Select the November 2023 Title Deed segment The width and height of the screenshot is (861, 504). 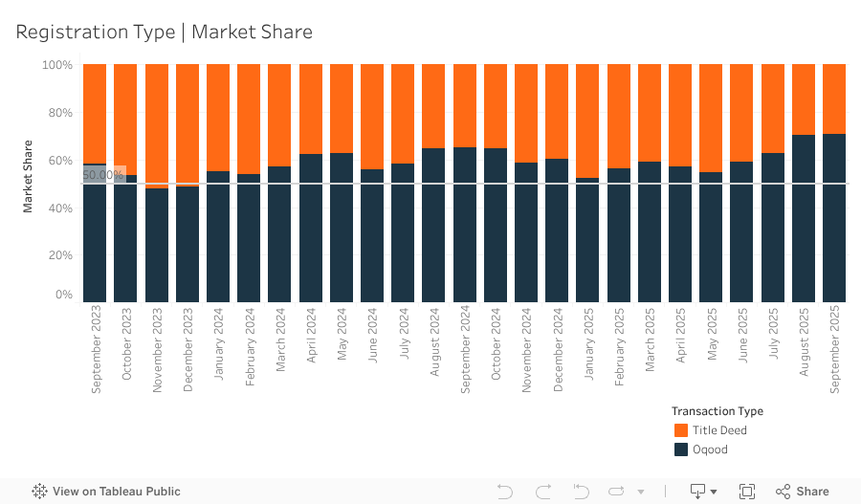pyautogui.click(x=157, y=124)
